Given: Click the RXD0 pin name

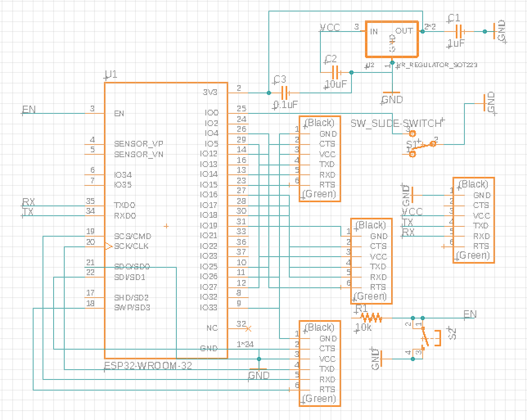Looking at the screenshot, I should pyautogui.click(x=125, y=216).
